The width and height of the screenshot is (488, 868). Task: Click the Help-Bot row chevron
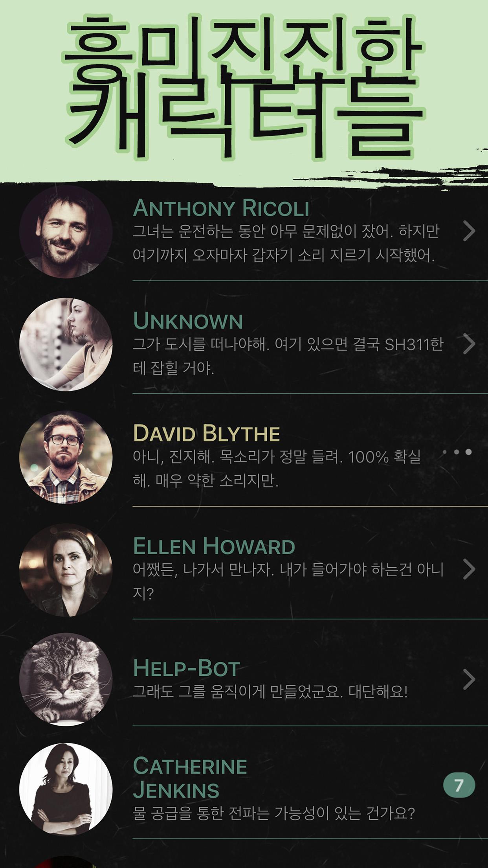(469, 679)
